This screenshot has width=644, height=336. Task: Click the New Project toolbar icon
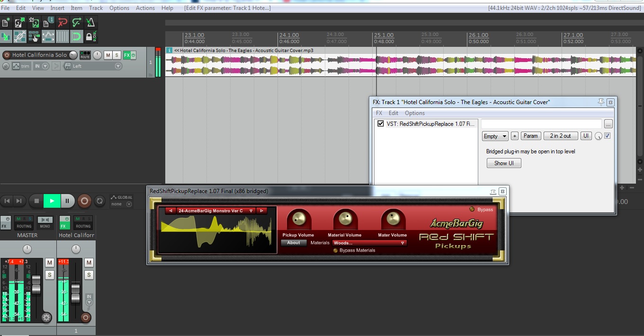pos(7,22)
